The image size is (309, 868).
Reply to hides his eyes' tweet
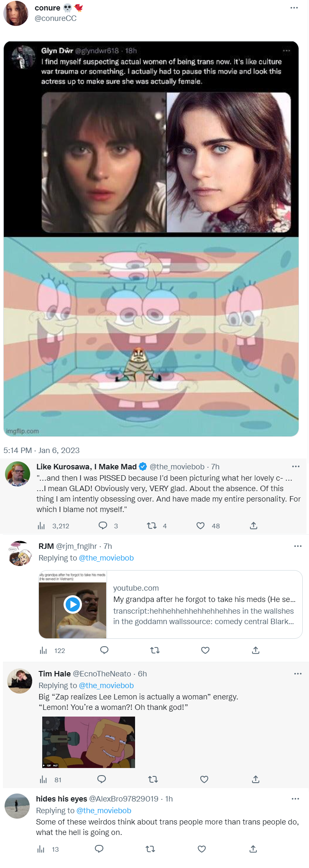(99, 849)
